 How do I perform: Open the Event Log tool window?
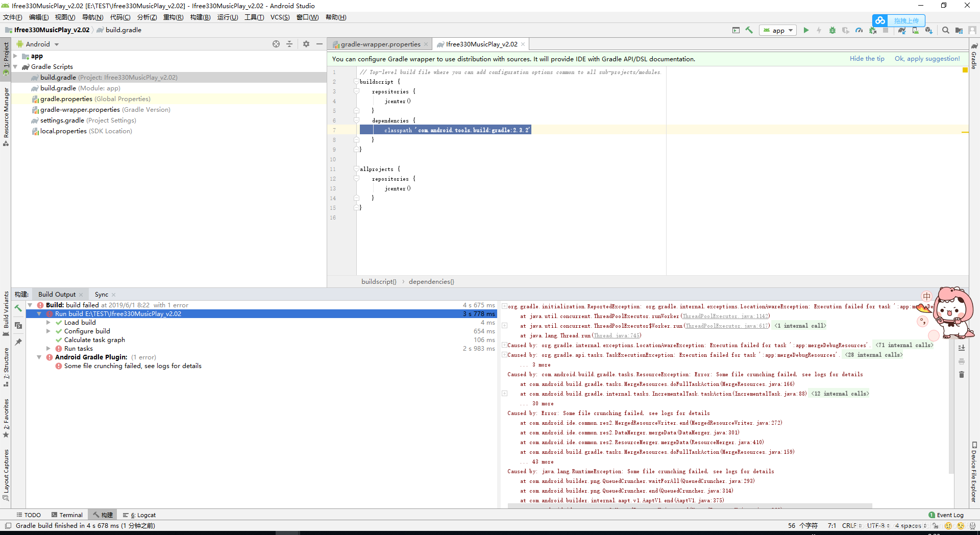pyautogui.click(x=946, y=515)
